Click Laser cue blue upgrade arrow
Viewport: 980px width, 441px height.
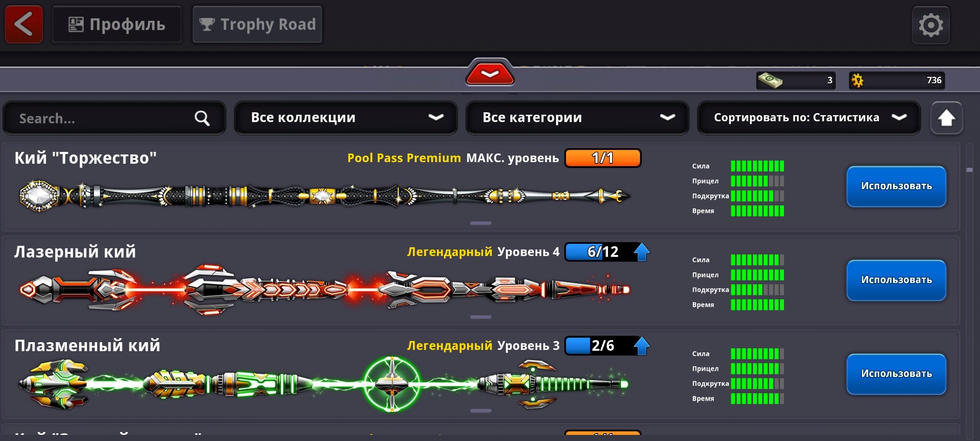pos(642,252)
